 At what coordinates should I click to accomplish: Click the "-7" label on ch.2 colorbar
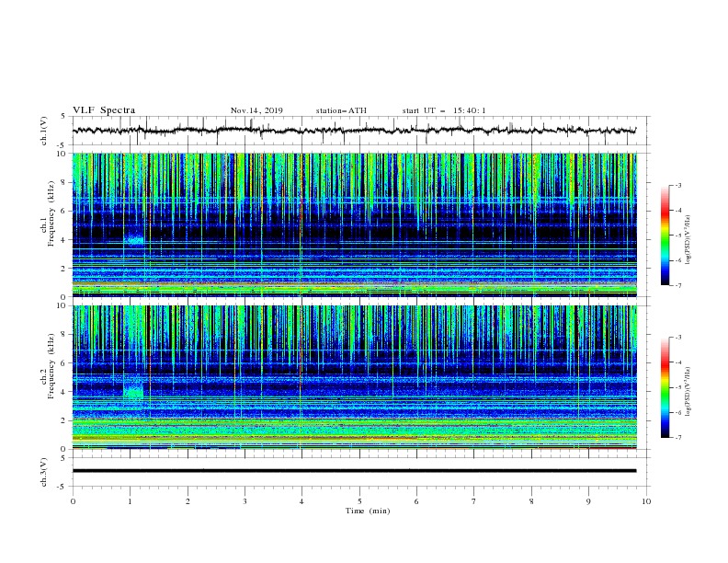coord(678,437)
